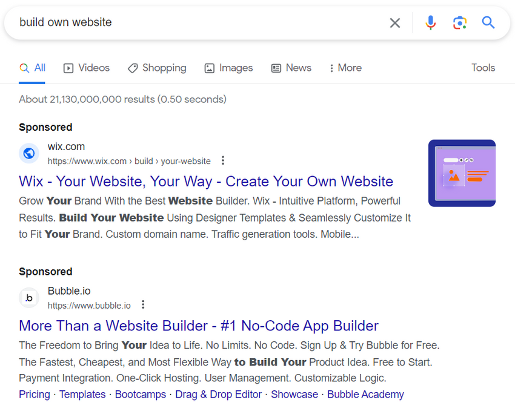Click the Bubble.io 'b' favicon
This screenshot has width=515, height=420.
(x=29, y=298)
